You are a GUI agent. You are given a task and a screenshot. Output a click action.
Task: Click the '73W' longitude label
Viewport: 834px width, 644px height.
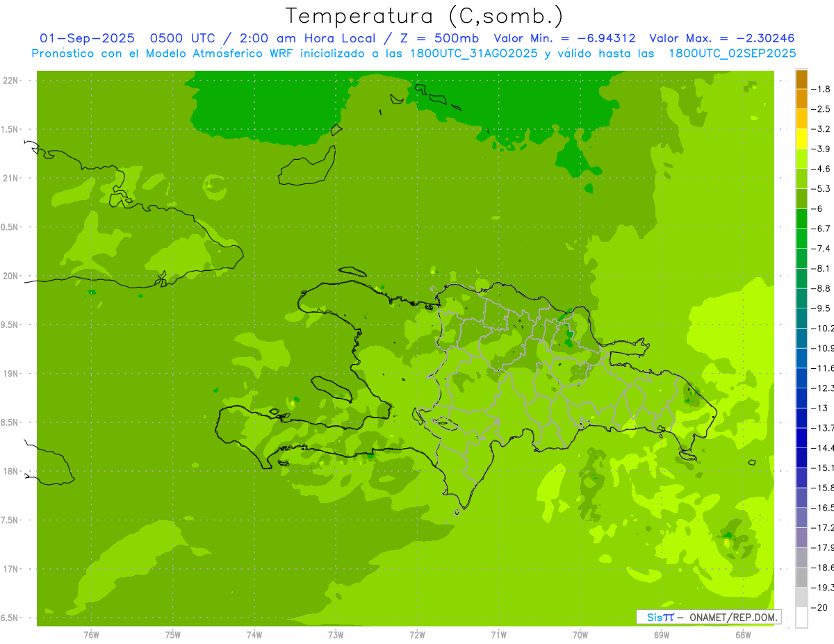[x=336, y=634]
